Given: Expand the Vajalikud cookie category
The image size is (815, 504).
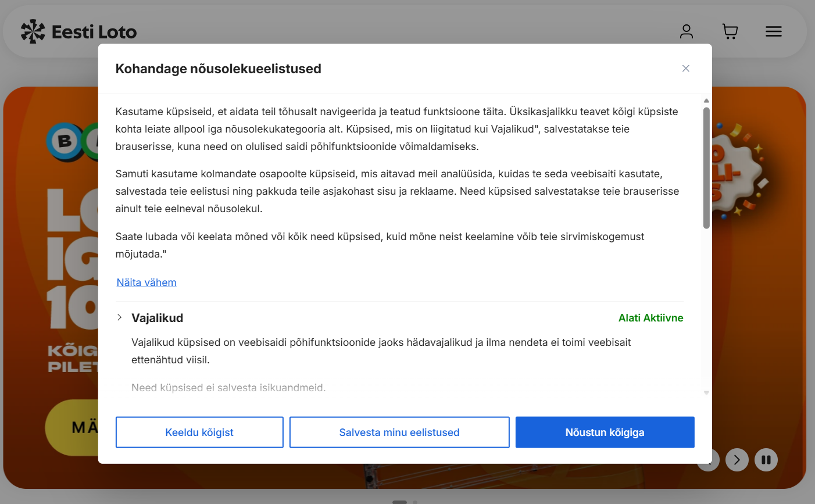Looking at the screenshot, I should [x=120, y=317].
